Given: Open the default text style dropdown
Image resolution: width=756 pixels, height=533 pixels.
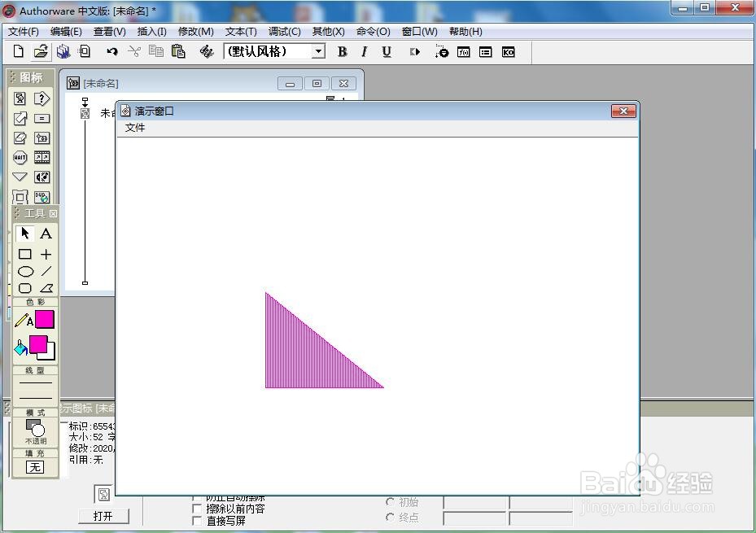Looking at the screenshot, I should click(318, 51).
